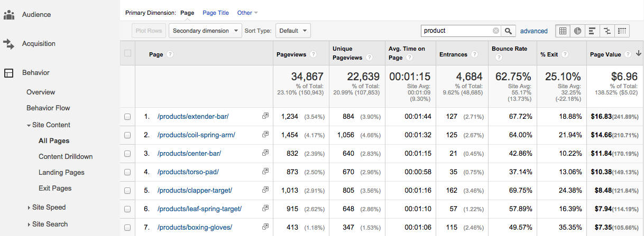The height and width of the screenshot is (236, 644).
Task: Clear the 'product' search filter text
Action: 495,31
